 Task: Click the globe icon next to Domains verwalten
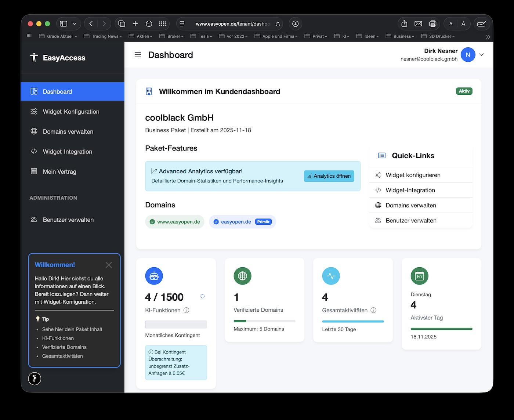tap(34, 131)
